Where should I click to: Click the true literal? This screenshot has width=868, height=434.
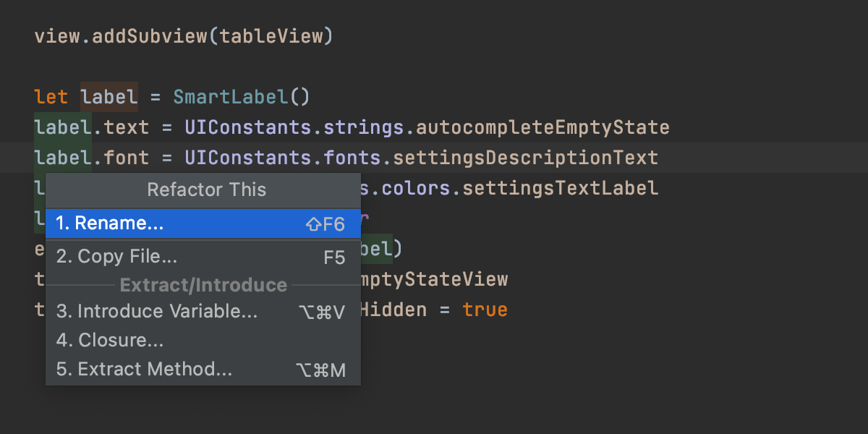[485, 310]
